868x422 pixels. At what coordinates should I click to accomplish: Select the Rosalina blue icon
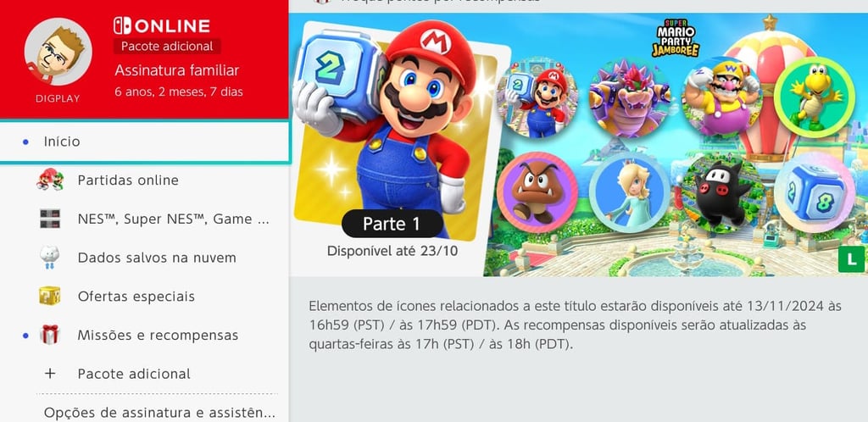(630, 192)
